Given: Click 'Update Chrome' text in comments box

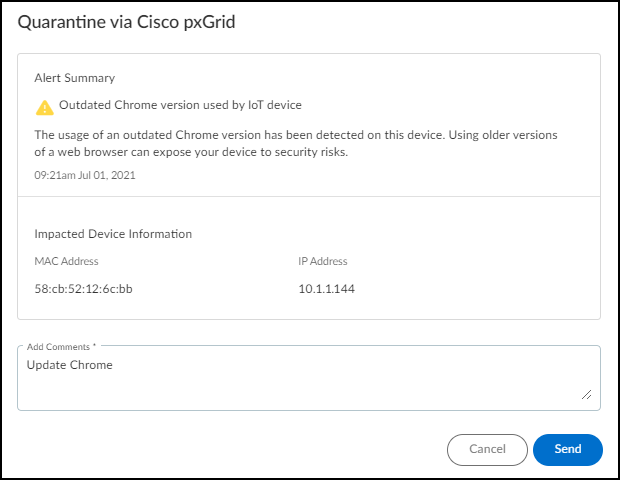Looking at the screenshot, I should pos(70,365).
